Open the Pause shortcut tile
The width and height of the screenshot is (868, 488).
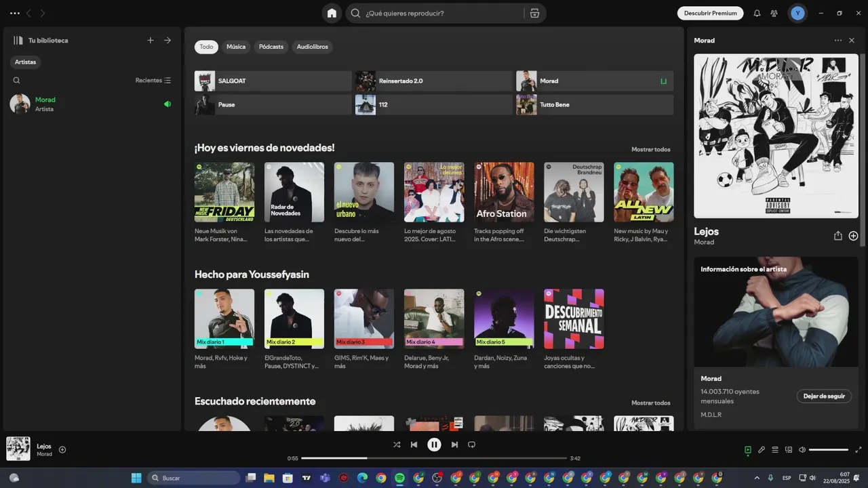[273, 104]
